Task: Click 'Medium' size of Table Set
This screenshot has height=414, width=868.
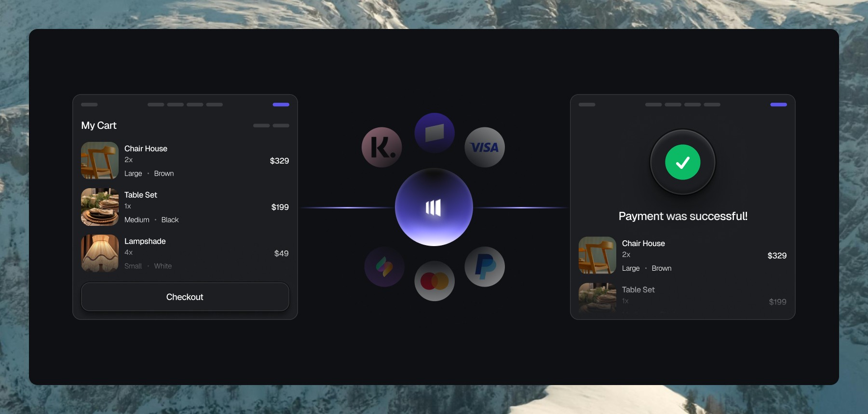Action: click(x=137, y=220)
